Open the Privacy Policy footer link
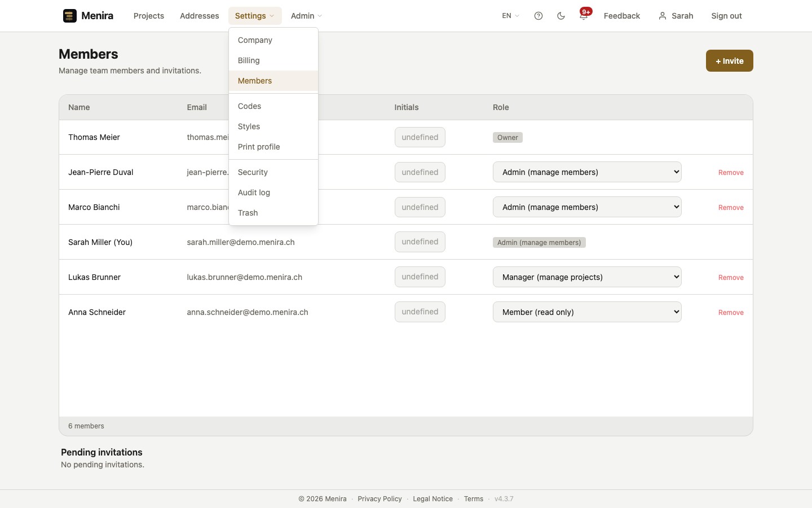This screenshot has width=812, height=508. [x=379, y=499]
